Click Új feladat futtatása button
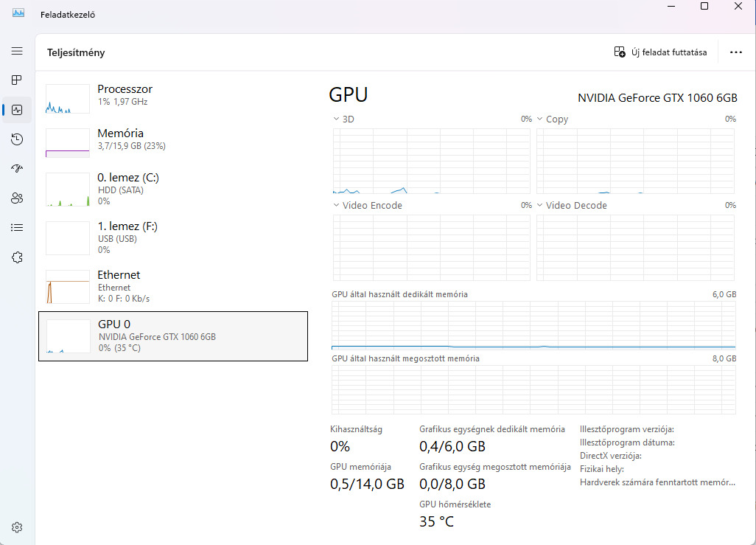 click(660, 52)
